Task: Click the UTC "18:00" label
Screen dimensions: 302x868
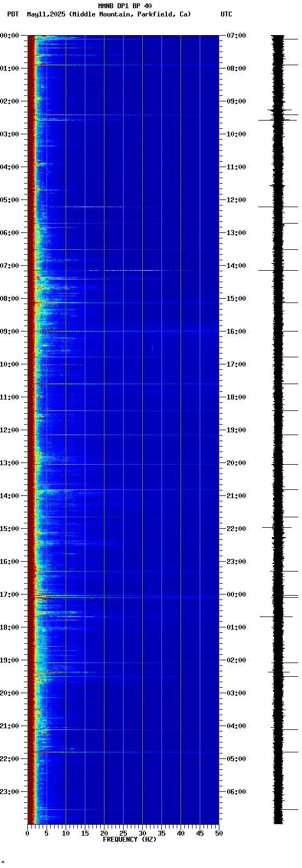Action: pos(236,397)
